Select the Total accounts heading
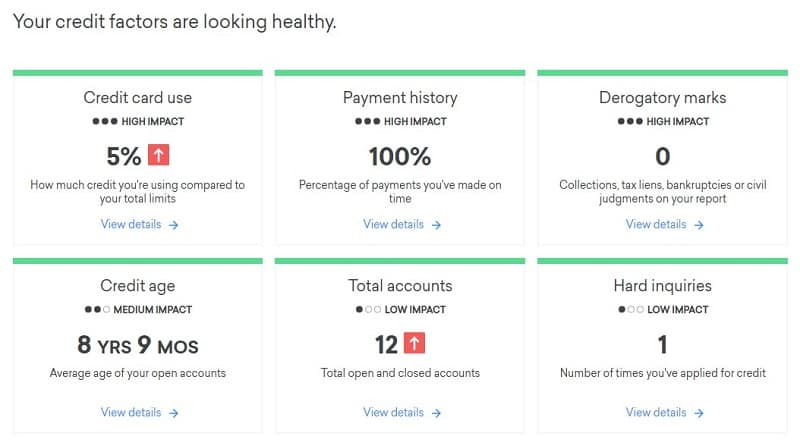The height and width of the screenshot is (446, 800). (400, 286)
